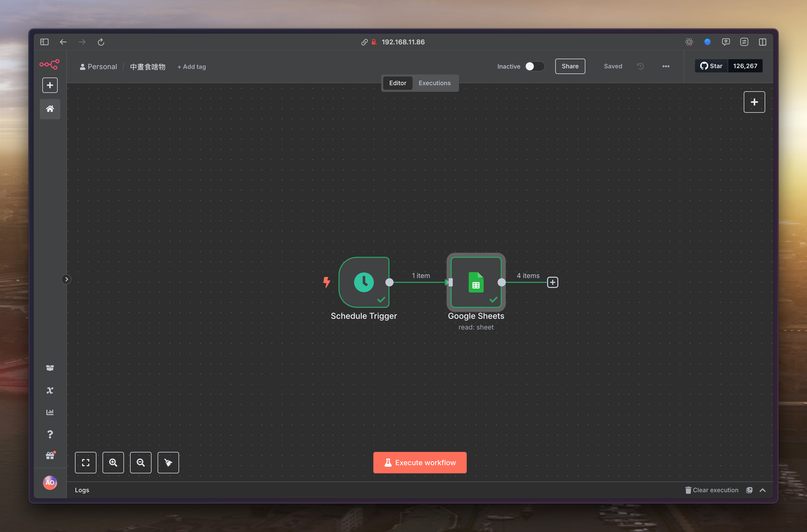This screenshot has height=532, width=807.
Task: Click the fit-to-view canvas icon
Action: pos(85,462)
